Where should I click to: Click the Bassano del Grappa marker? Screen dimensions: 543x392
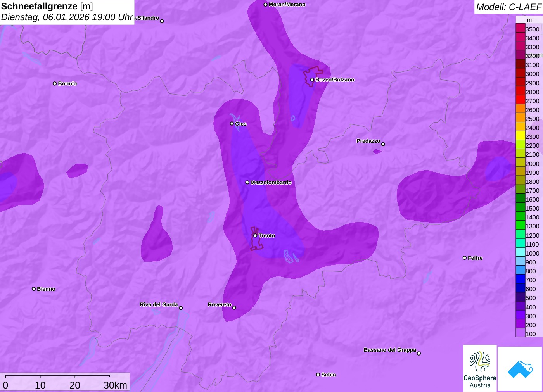419,353
